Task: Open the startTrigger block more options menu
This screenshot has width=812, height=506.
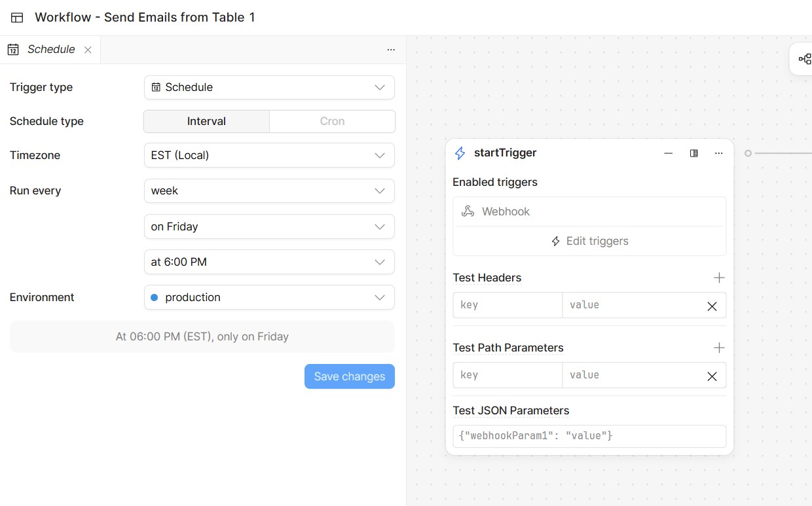Action: coord(719,153)
